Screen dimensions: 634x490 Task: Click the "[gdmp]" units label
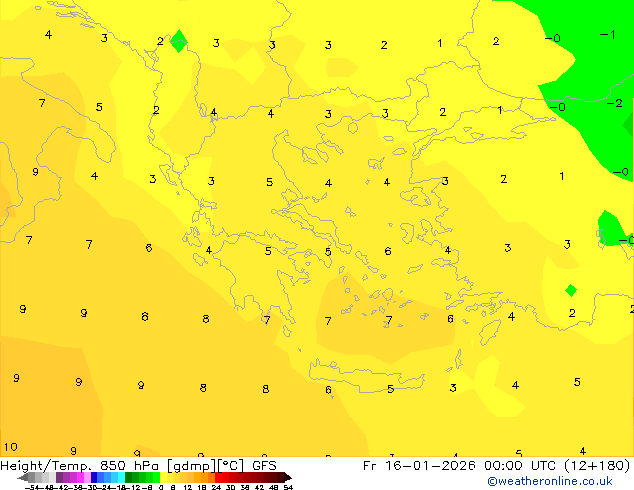point(192,466)
